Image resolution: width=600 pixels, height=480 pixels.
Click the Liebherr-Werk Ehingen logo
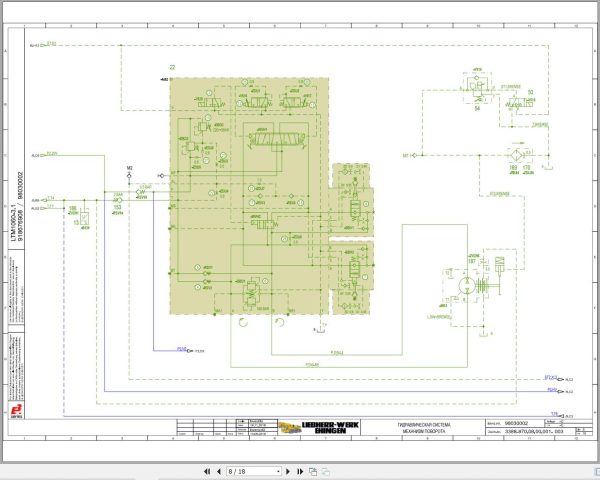(318, 428)
